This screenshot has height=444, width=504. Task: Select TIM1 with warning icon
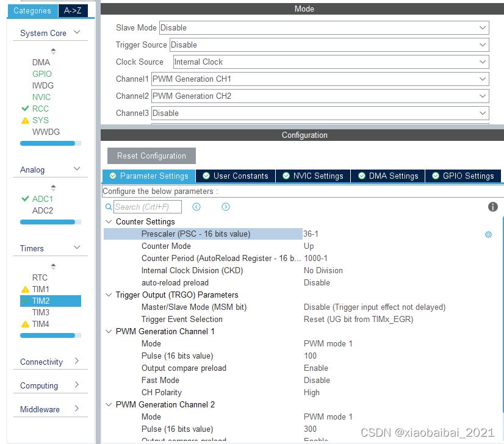(40, 289)
